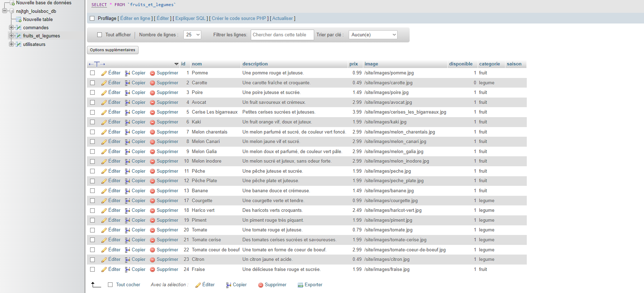The width and height of the screenshot is (644, 293).
Task: Click the red delete icon for Avocat row
Action: tap(152, 103)
